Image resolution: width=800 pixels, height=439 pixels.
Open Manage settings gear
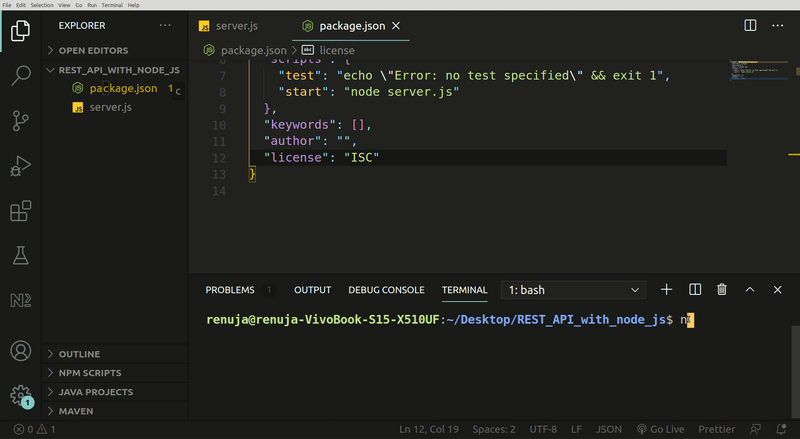pyautogui.click(x=20, y=395)
